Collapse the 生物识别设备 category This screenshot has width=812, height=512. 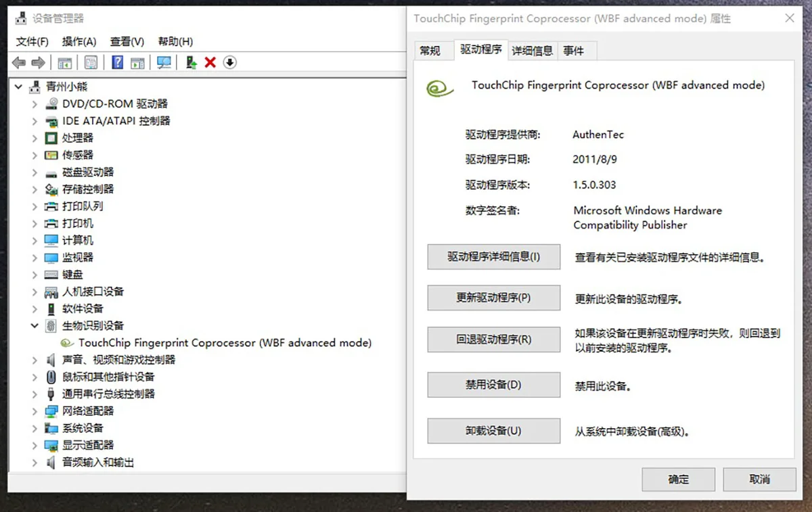click(x=35, y=326)
